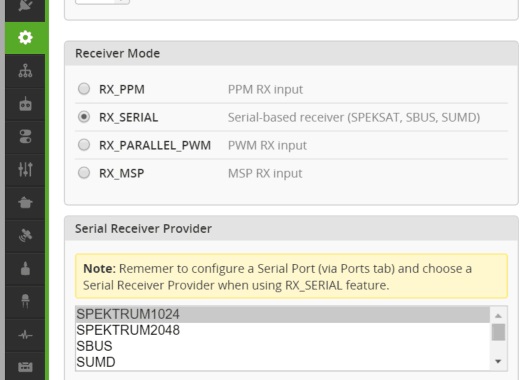Open the Modes toggle-switches icon

(x=25, y=137)
